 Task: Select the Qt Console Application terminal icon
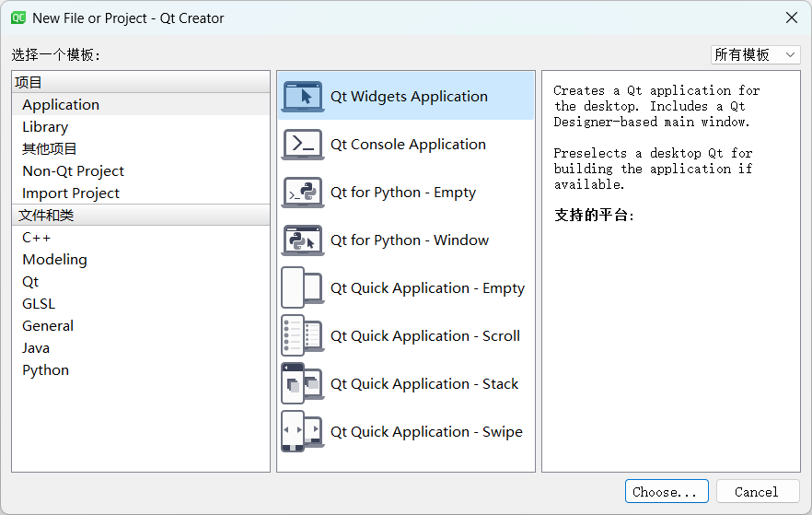[302, 145]
